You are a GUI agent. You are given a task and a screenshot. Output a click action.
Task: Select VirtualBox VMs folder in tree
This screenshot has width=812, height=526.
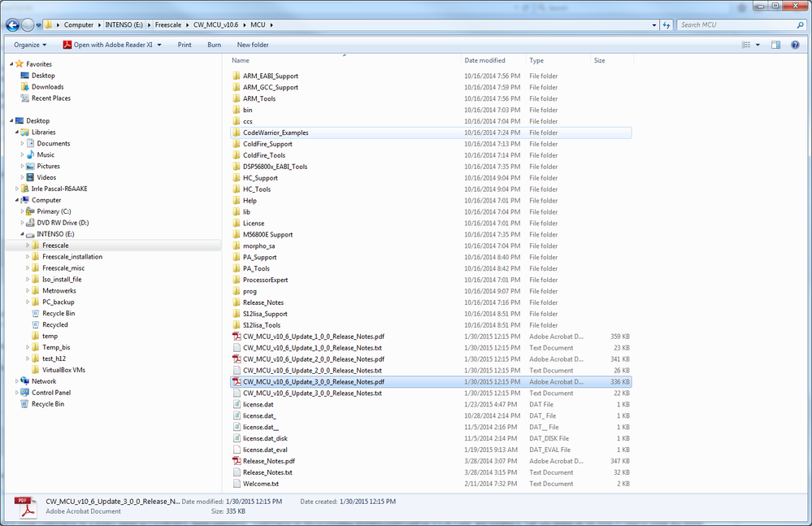(x=63, y=370)
